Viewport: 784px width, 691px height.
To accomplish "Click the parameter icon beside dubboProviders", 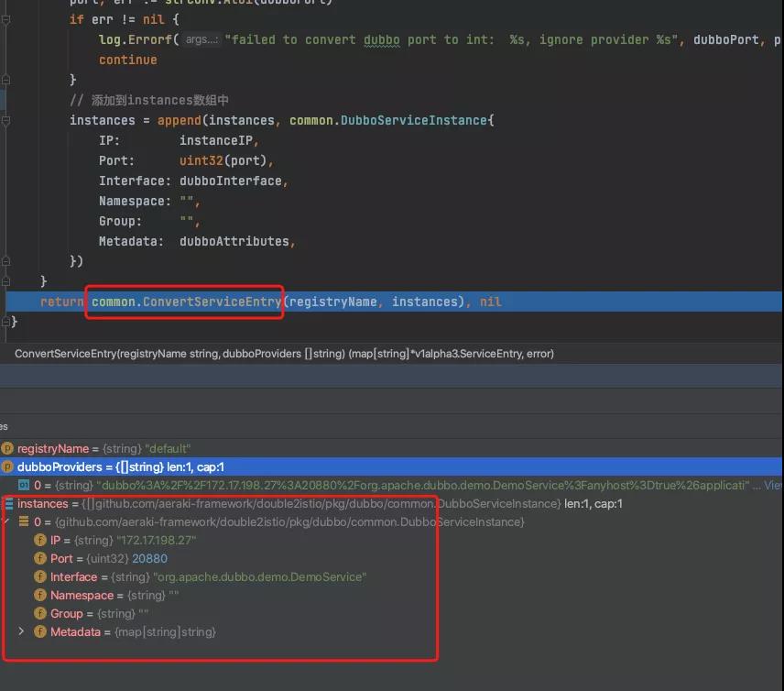I will pos(7,467).
